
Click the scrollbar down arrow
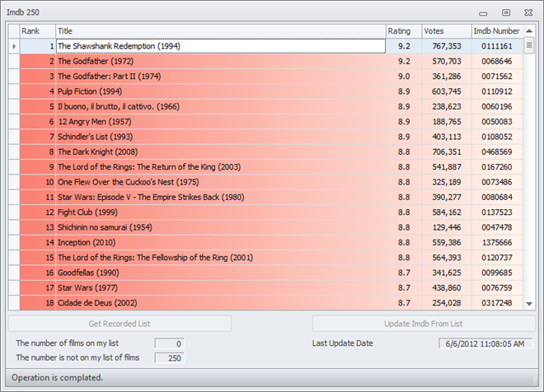click(x=529, y=304)
